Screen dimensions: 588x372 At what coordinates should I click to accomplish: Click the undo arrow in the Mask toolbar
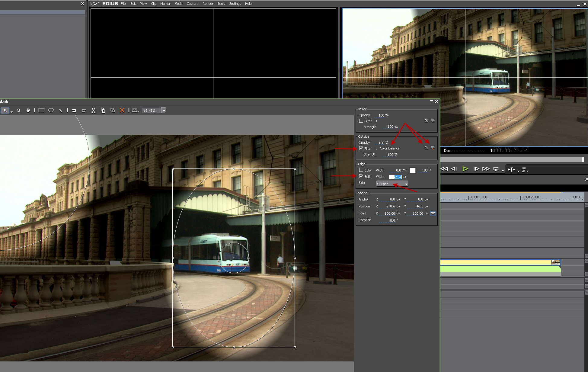(74, 111)
